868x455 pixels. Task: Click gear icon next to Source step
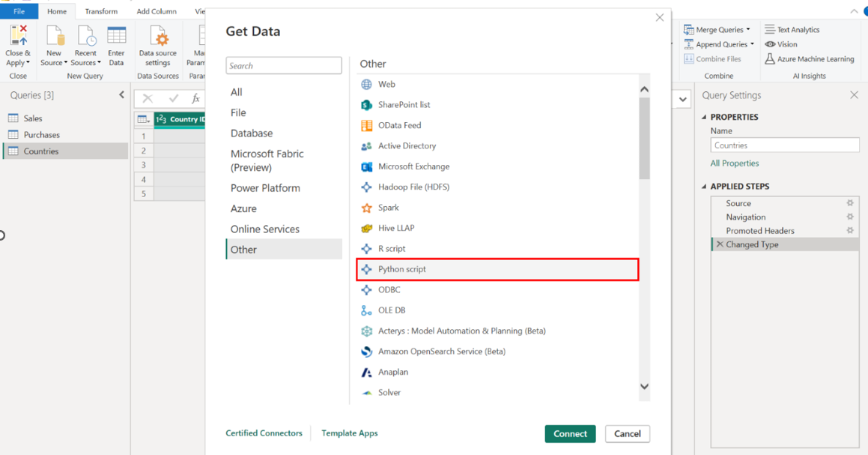[x=850, y=203]
